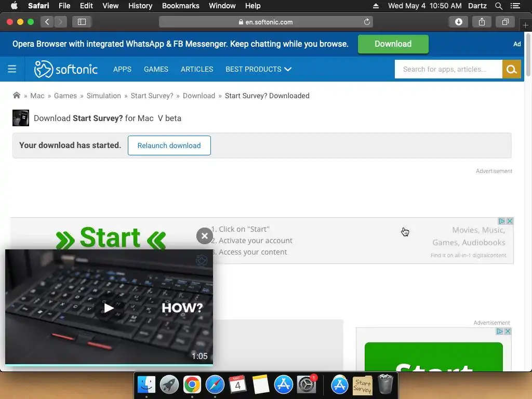
Task: Open Start Survey item in Dock
Action: (x=362, y=385)
